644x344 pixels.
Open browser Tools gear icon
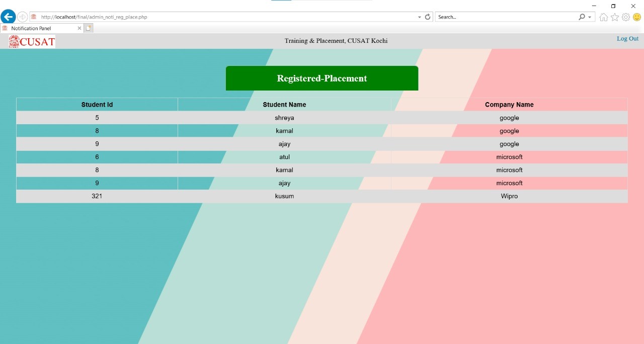pos(626,17)
